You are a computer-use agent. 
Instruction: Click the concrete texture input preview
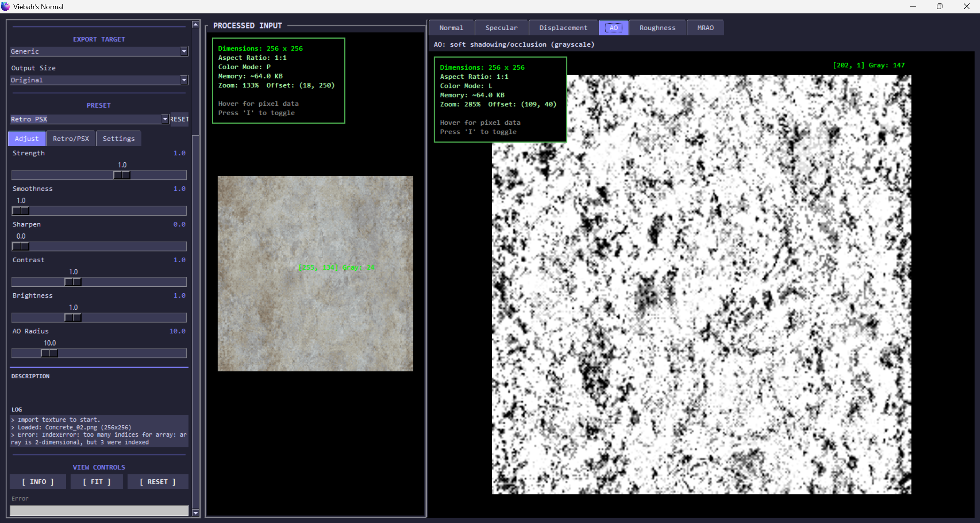315,273
